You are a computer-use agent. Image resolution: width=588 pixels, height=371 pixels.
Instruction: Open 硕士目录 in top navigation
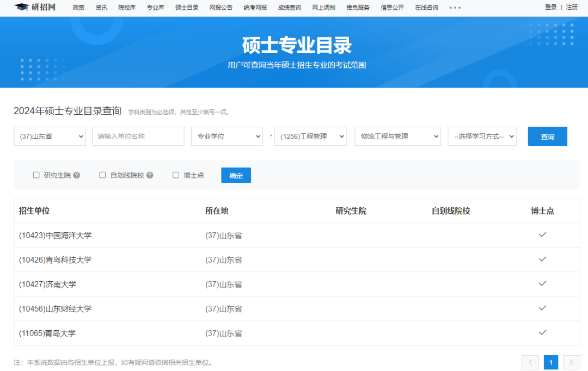tap(187, 8)
